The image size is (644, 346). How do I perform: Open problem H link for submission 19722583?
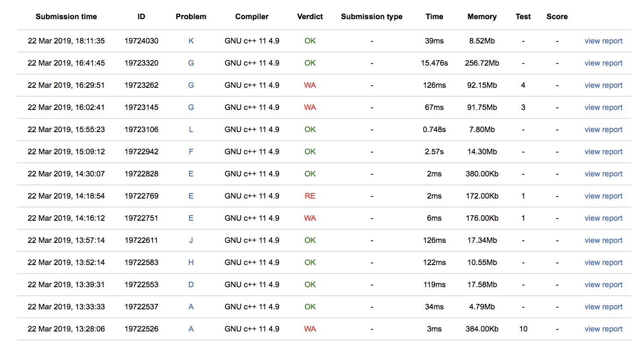point(191,262)
